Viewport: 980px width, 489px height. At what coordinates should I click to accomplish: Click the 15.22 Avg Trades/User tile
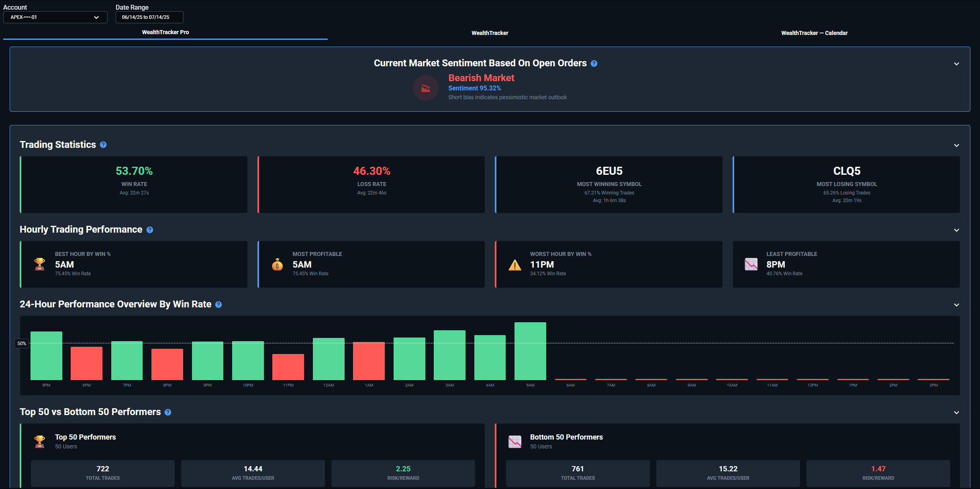[728, 473]
